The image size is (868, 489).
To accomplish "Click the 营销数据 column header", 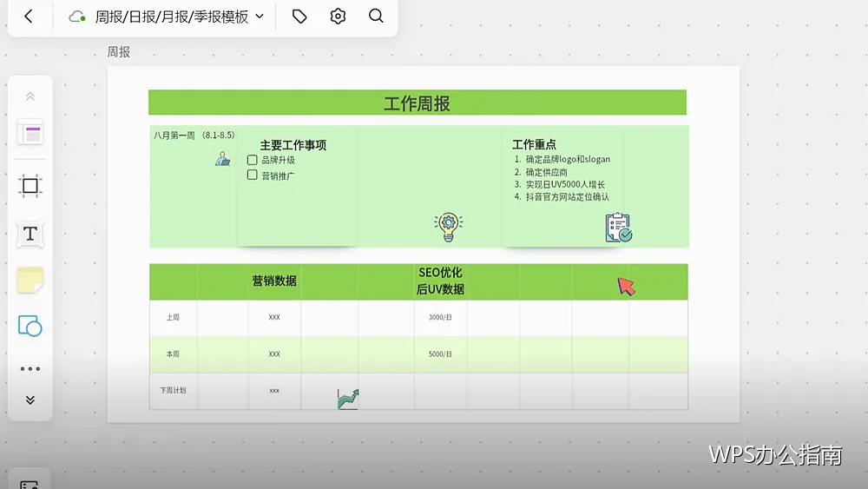I will point(274,281).
